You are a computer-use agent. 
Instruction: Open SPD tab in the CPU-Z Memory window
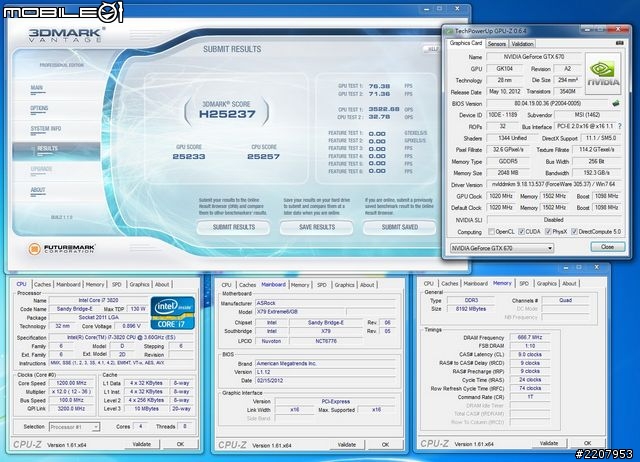point(524,283)
